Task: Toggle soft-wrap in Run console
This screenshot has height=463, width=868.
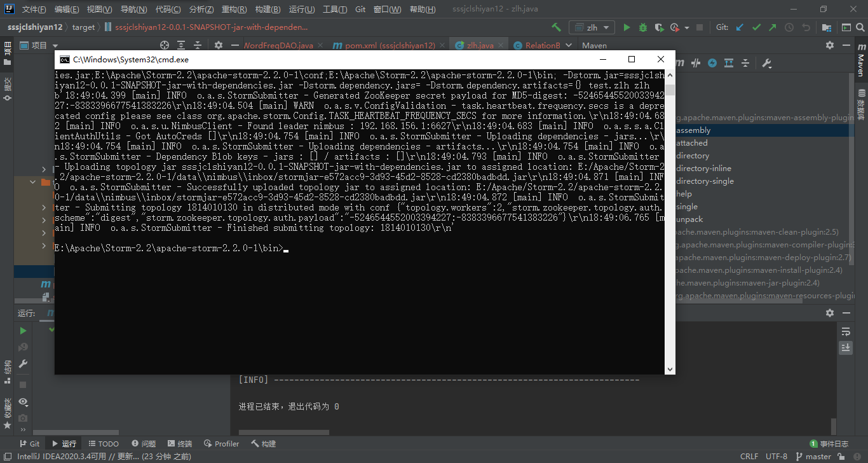Action: coord(846,332)
